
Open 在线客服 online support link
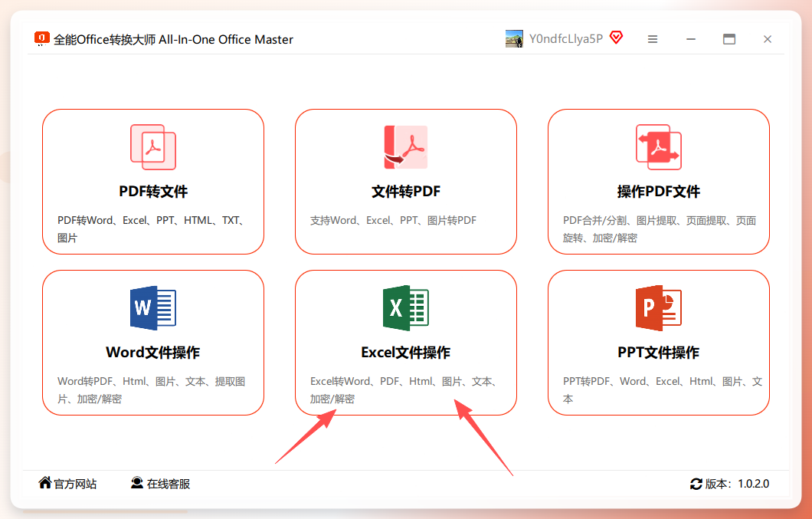click(x=169, y=484)
